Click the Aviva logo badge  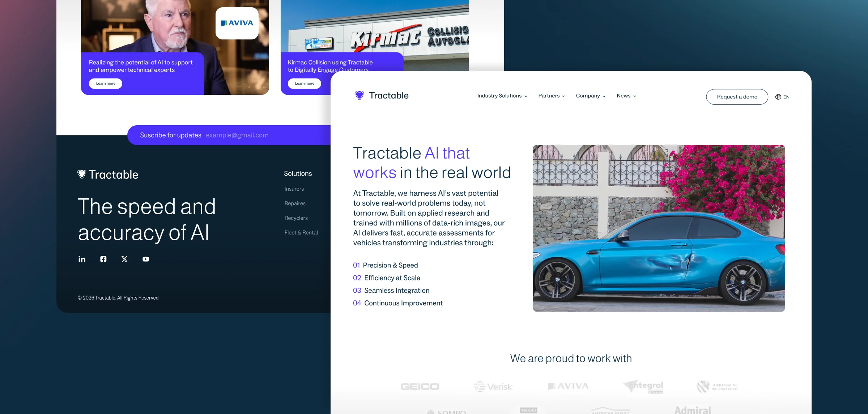point(237,23)
